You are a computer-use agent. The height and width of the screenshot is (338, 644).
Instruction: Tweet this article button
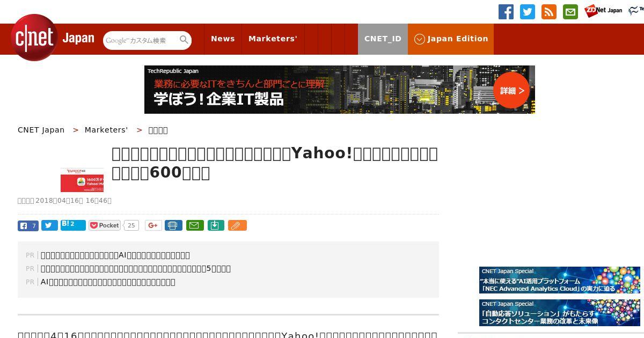tap(49, 225)
